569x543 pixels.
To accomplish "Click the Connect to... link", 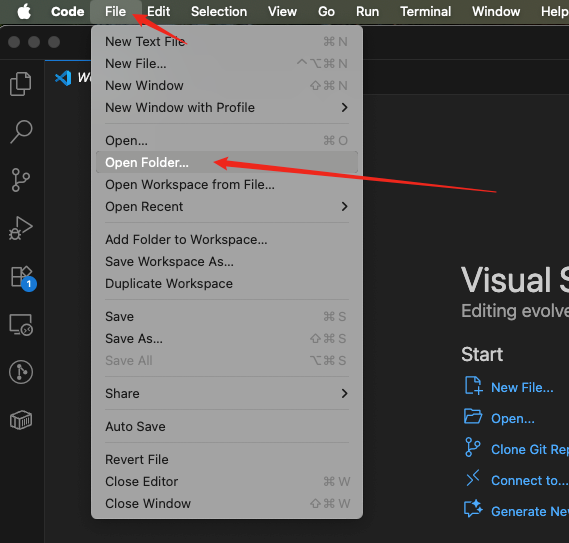I will point(530,480).
